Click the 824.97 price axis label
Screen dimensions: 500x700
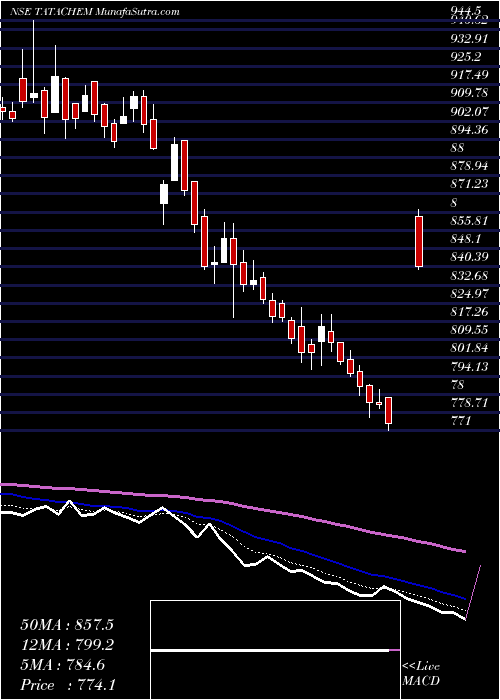pyautogui.click(x=468, y=294)
